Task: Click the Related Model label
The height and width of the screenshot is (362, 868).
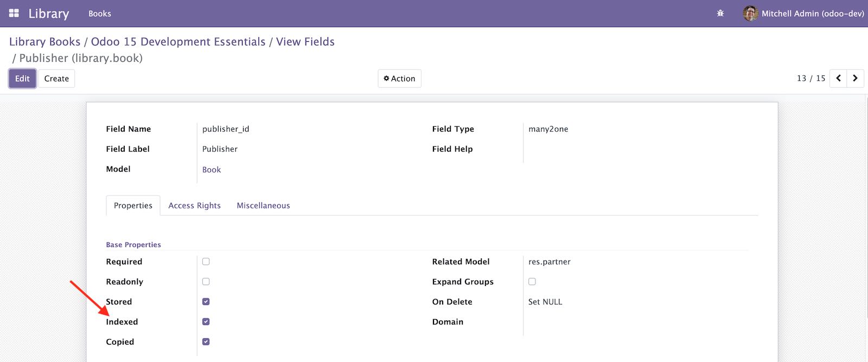Action: tap(461, 262)
